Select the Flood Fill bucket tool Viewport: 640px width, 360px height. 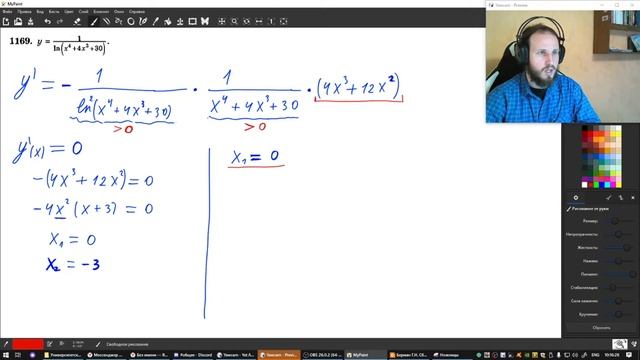coord(168,21)
